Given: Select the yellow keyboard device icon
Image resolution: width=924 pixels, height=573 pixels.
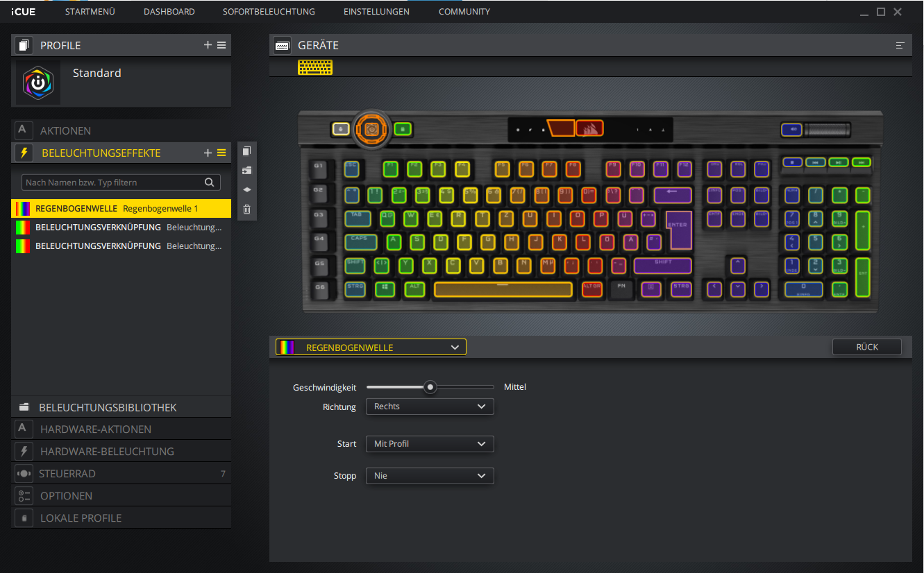Looking at the screenshot, I should tap(315, 67).
